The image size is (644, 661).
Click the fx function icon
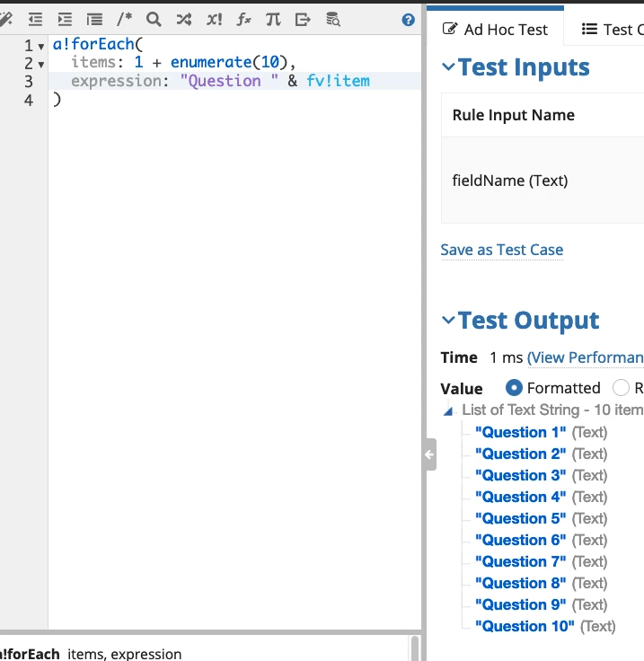tap(243, 20)
